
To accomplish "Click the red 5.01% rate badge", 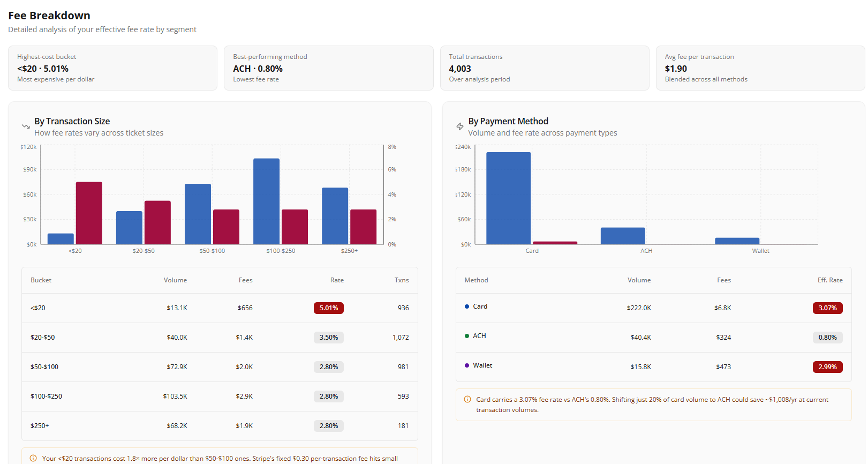I will [x=328, y=308].
